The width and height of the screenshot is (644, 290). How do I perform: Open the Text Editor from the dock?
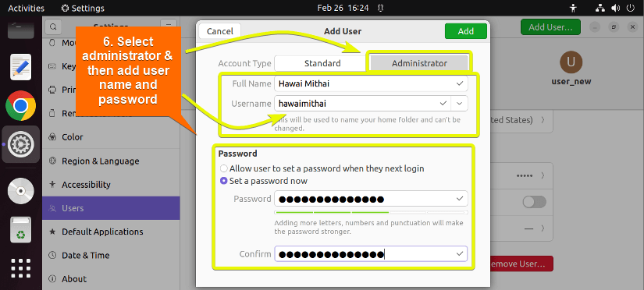(x=20, y=67)
